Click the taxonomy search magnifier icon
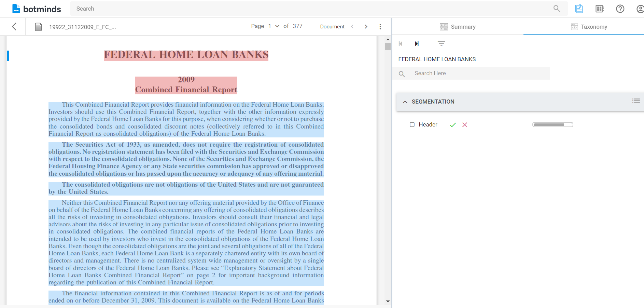Viewport: 644px width, 308px height. (402, 74)
